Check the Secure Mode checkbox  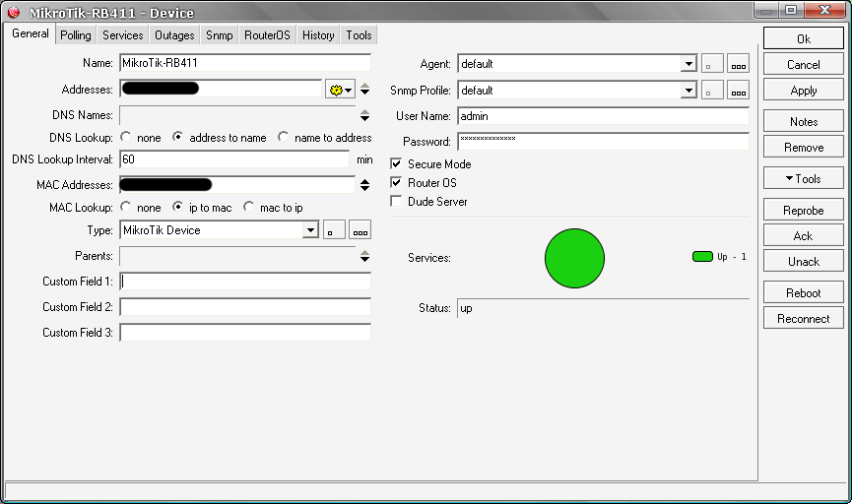point(396,163)
